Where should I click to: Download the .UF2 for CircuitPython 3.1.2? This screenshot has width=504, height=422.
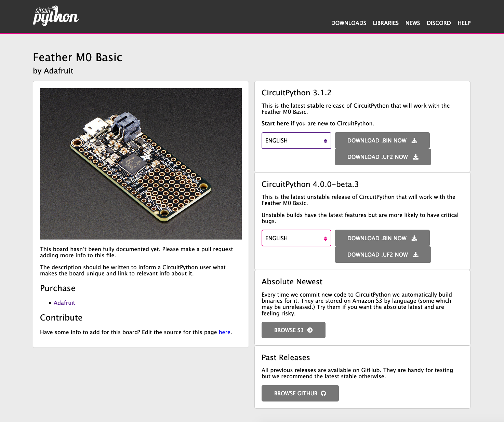[383, 157]
